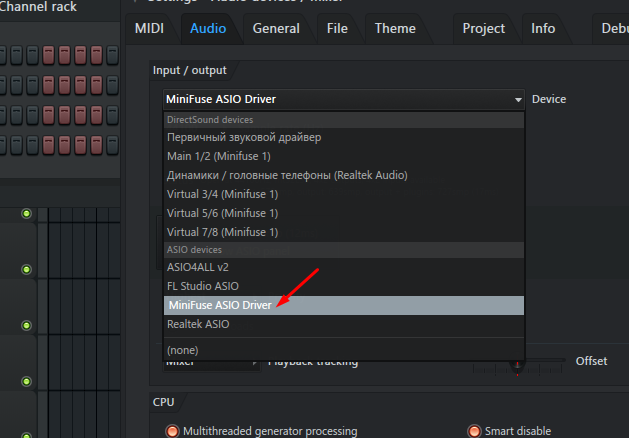Switch to the Theme tab
Image resolution: width=629 pixels, height=438 pixels.
coord(395,28)
